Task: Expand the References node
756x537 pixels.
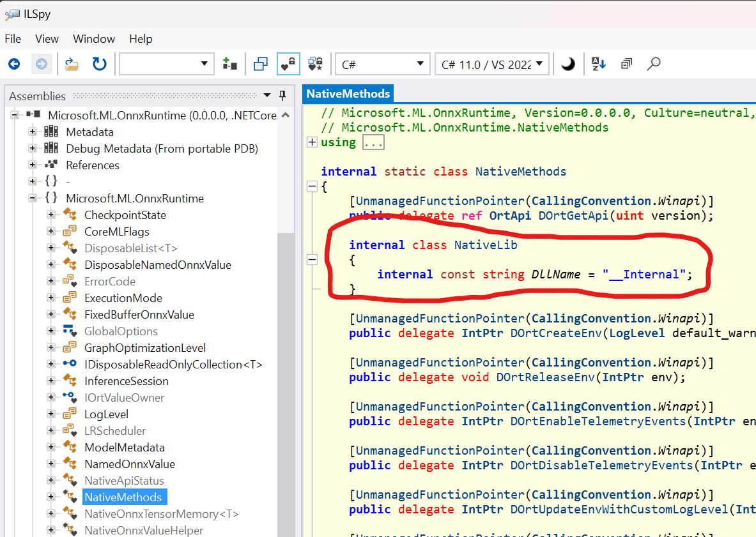Action: pyautogui.click(x=33, y=165)
